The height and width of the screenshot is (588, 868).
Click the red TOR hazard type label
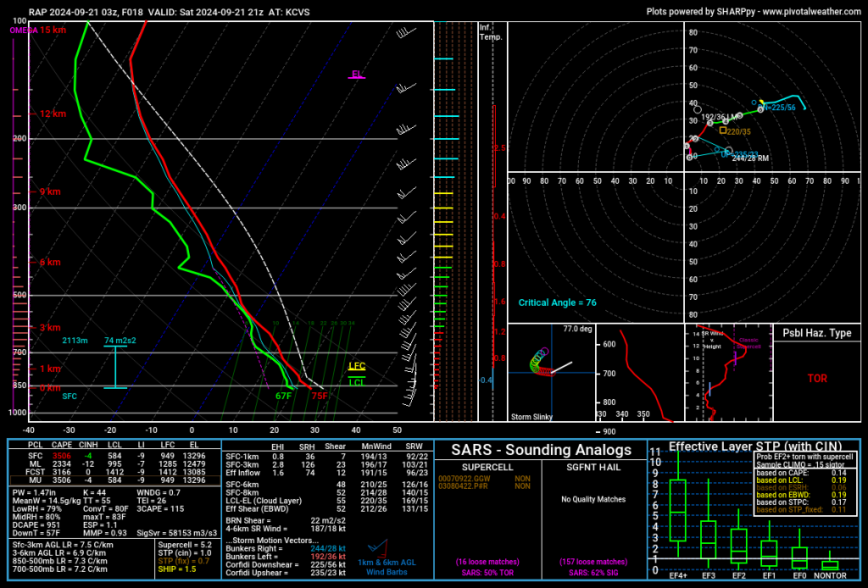(817, 379)
